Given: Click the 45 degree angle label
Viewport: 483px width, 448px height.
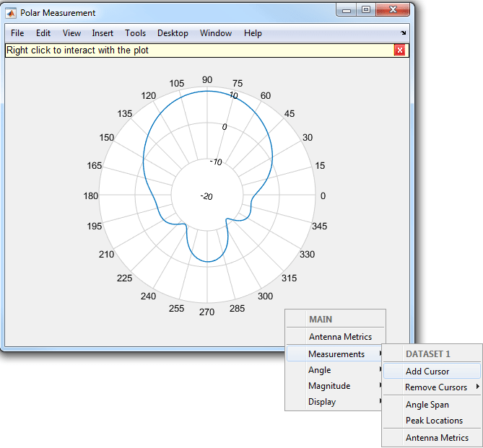Looking at the screenshot, I should [290, 113].
